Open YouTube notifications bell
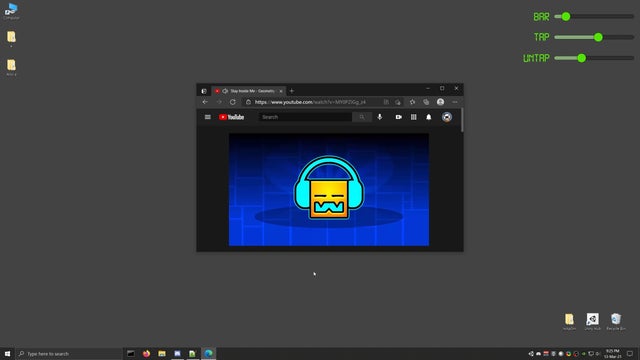 pos(429,117)
